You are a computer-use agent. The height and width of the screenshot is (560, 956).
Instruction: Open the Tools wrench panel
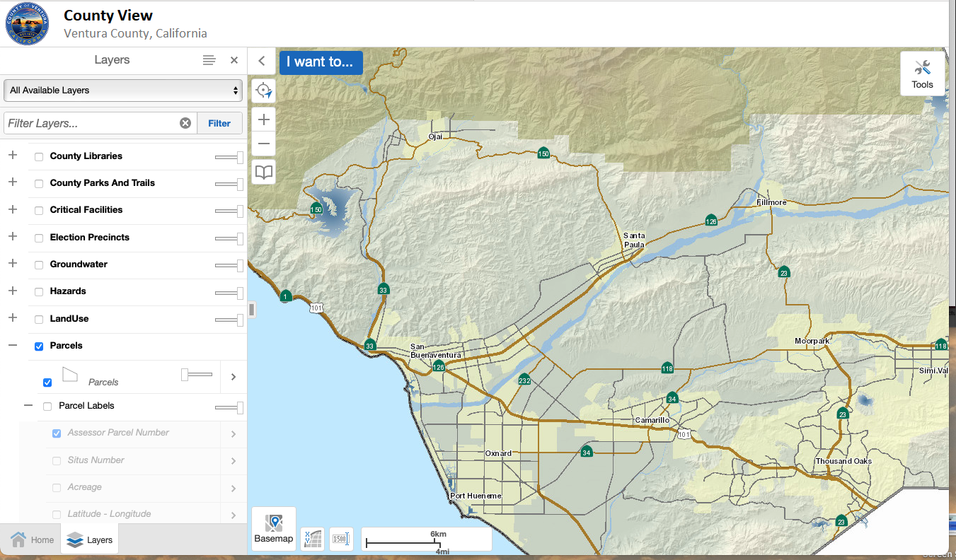click(x=922, y=74)
